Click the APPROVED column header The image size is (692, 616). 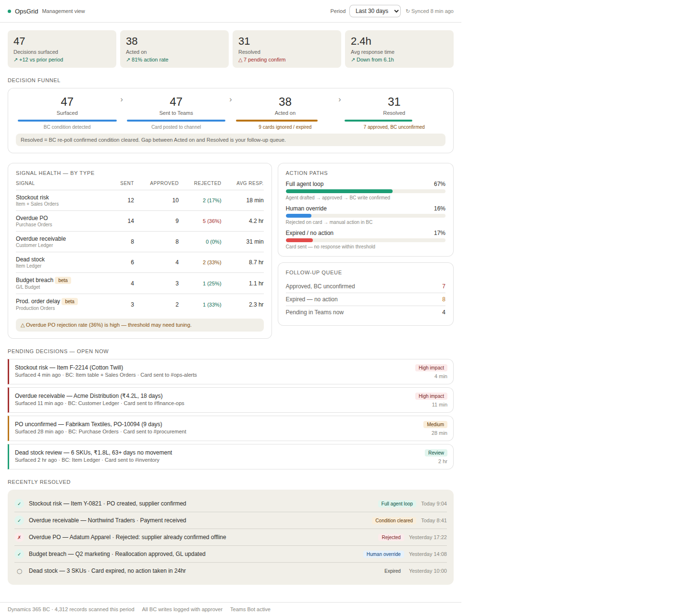pyautogui.click(x=164, y=183)
